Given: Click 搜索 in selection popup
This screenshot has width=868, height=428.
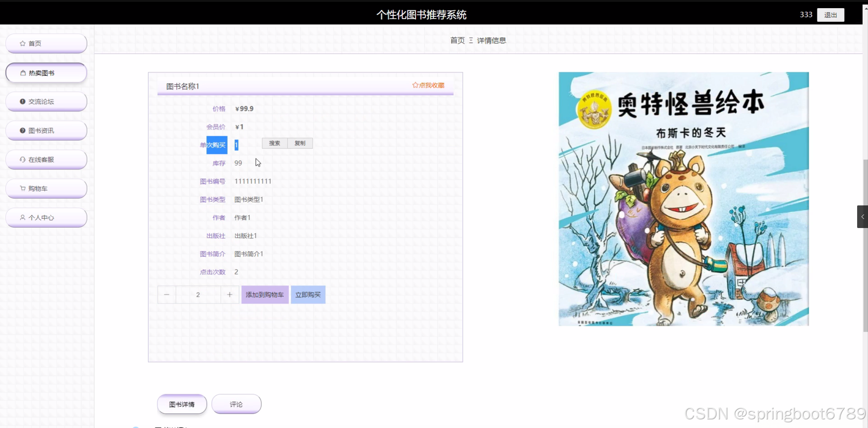Looking at the screenshot, I should (275, 143).
